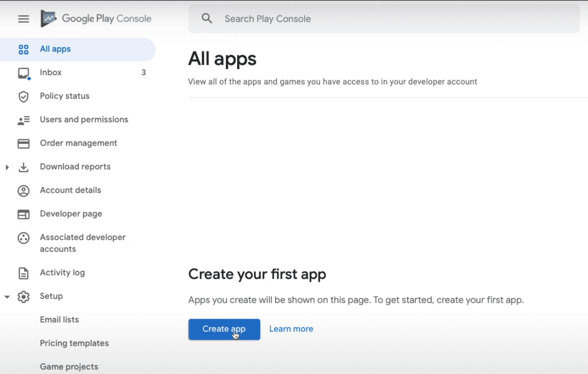Select the Developer page icon
588x374 pixels.
click(x=23, y=214)
